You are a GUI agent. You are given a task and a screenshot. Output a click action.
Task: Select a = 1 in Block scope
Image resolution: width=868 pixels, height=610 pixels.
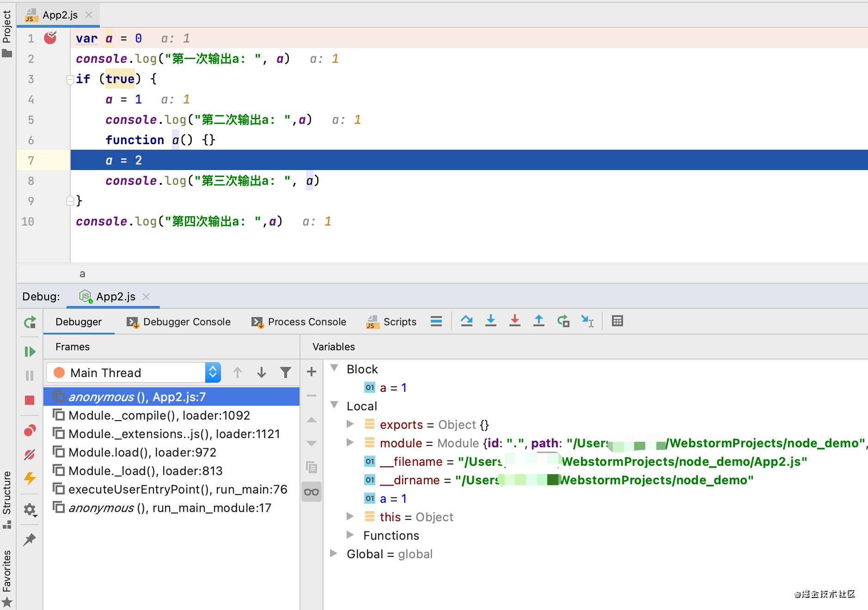click(595, 387)
